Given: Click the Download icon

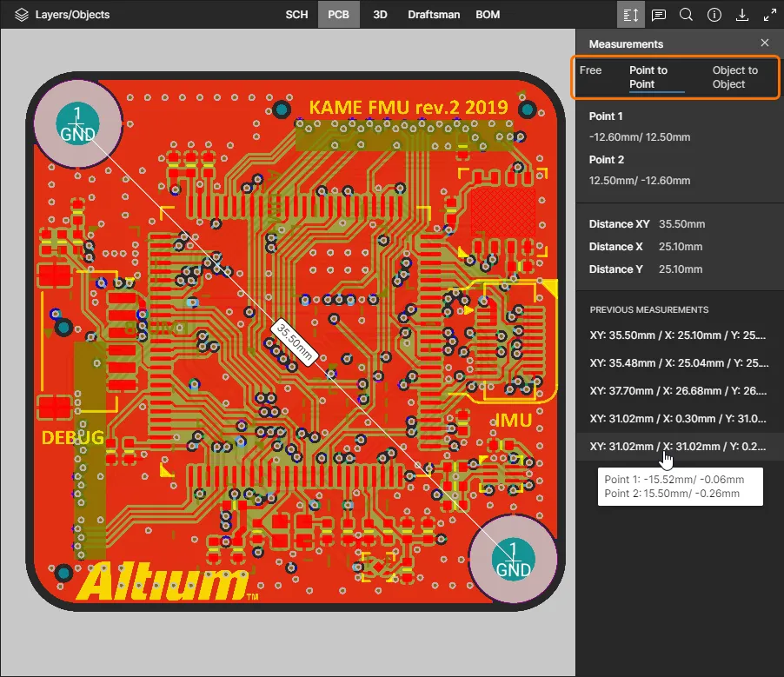Looking at the screenshot, I should pos(742,15).
